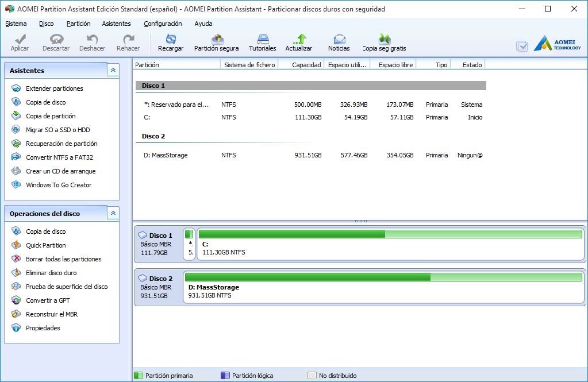Click Copia de disco under Operaciones del disco
The image size is (588, 382).
coord(46,231)
